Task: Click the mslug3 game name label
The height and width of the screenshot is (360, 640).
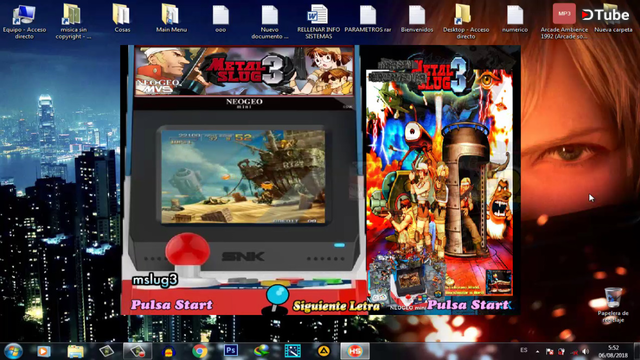Action: [x=155, y=280]
